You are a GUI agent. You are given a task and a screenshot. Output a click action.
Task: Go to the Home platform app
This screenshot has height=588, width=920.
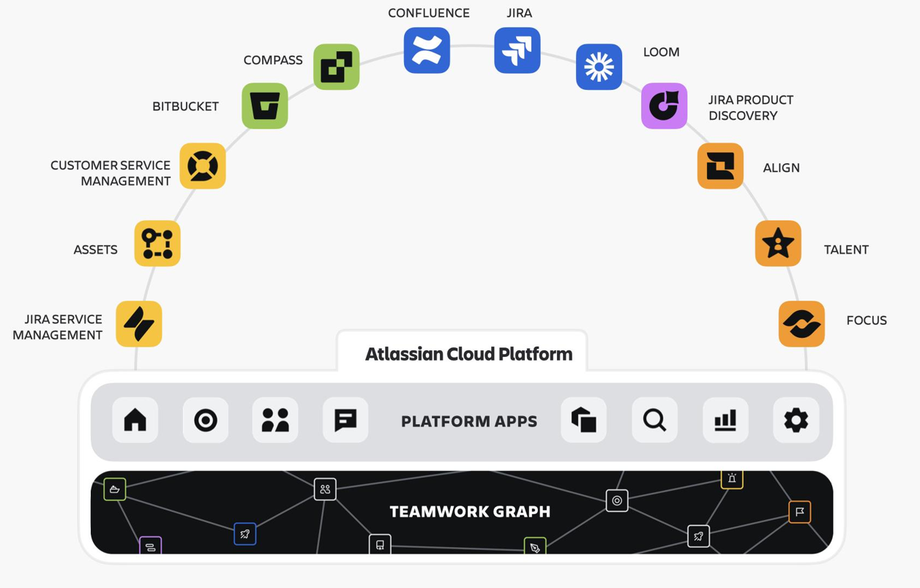point(135,421)
